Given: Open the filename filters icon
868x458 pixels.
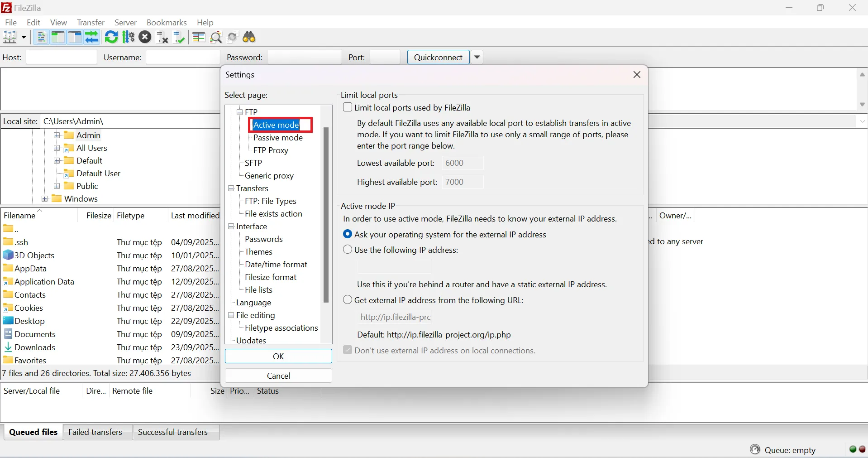Looking at the screenshot, I should pyautogui.click(x=199, y=37).
